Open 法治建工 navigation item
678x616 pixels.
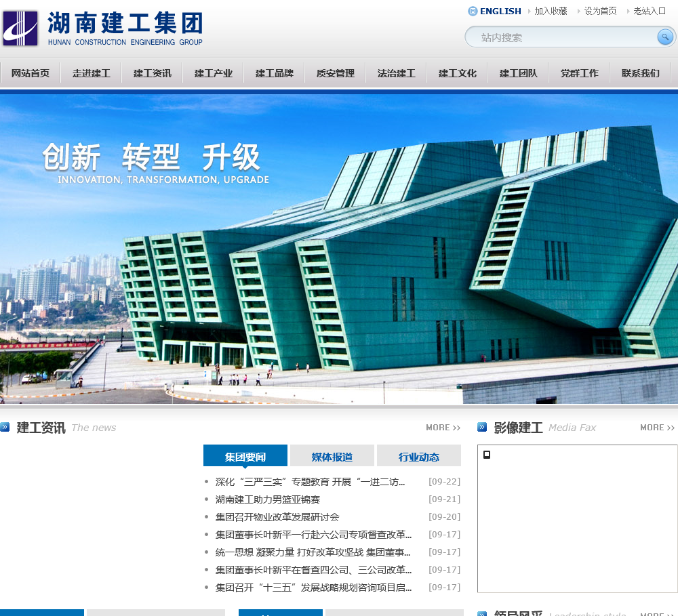pos(396,73)
